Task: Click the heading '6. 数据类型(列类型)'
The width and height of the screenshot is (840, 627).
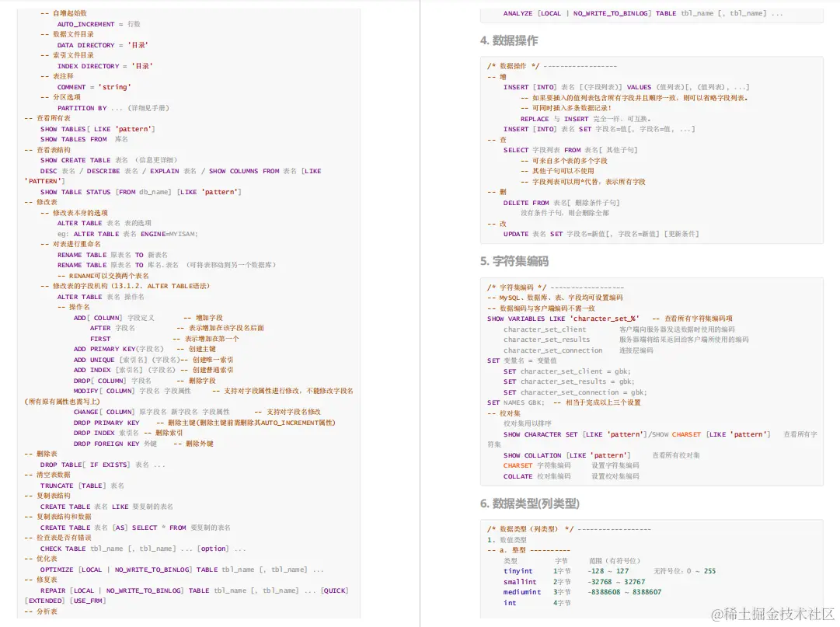Action: click(x=530, y=503)
